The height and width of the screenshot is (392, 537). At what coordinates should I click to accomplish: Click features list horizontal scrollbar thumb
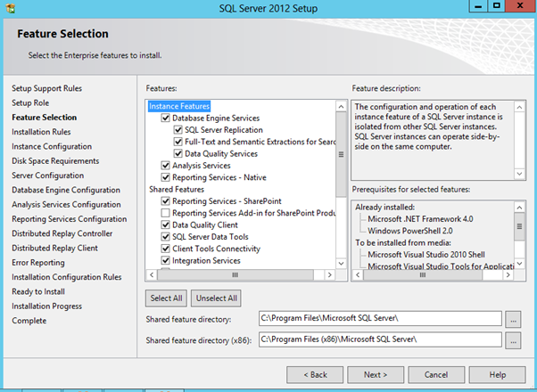tap(235, 274)
